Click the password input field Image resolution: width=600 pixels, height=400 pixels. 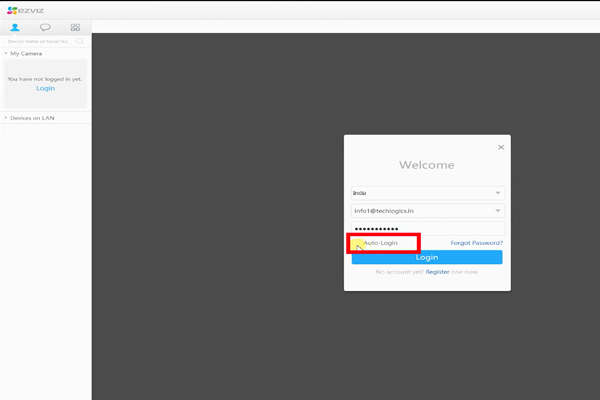(x=427, y=228)
